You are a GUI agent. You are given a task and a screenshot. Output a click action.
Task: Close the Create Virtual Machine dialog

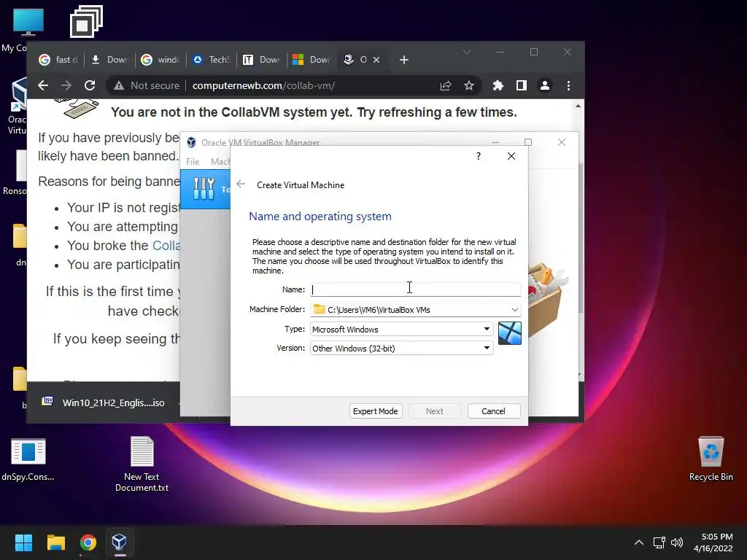click(511, 156)
